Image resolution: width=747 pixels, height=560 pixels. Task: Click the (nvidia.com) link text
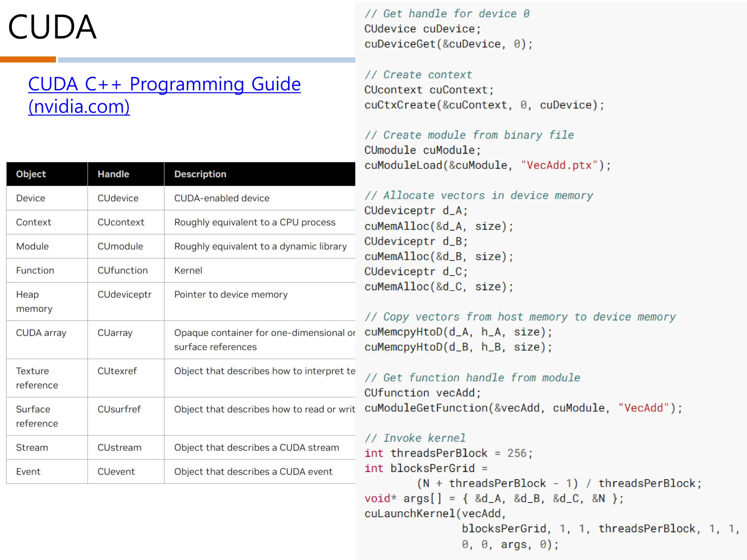click(79, 107)
